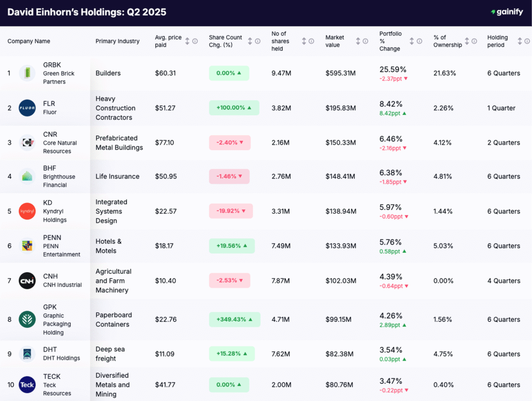Open the KD ticker link

pyautogui.click(x=47, y=203)
